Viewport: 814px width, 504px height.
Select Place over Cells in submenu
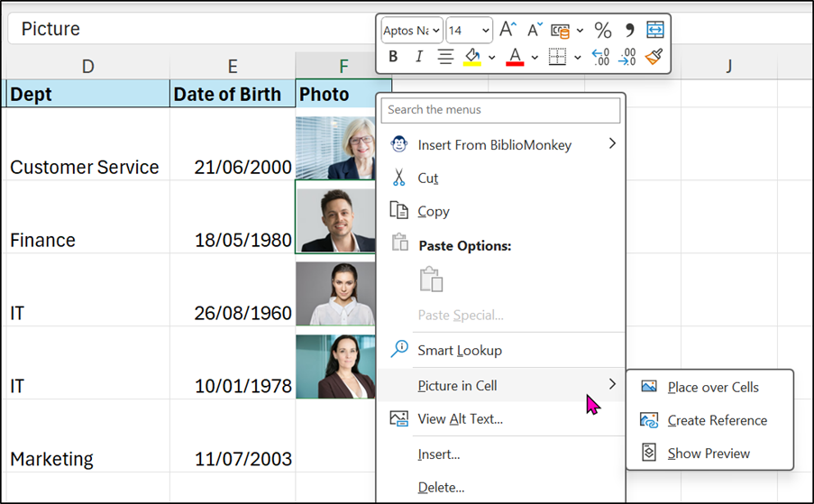pyautogui.click(x=713, y=387)
